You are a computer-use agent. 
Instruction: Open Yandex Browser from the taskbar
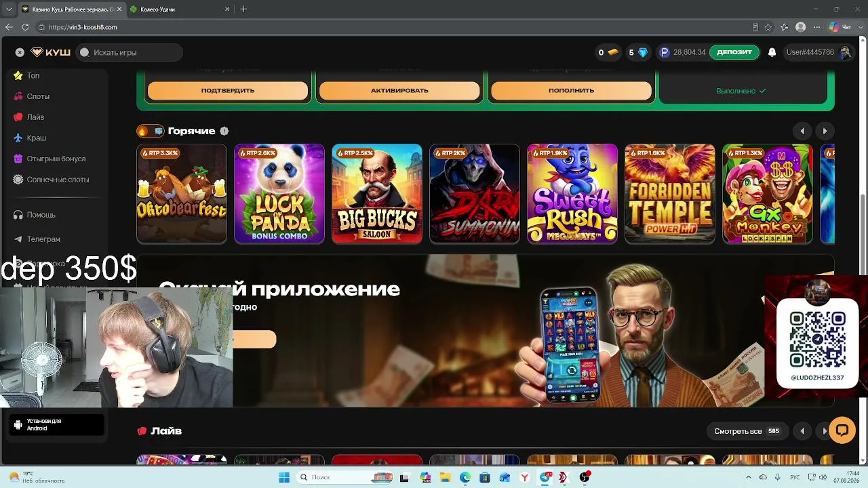click(x=525, y=477)
